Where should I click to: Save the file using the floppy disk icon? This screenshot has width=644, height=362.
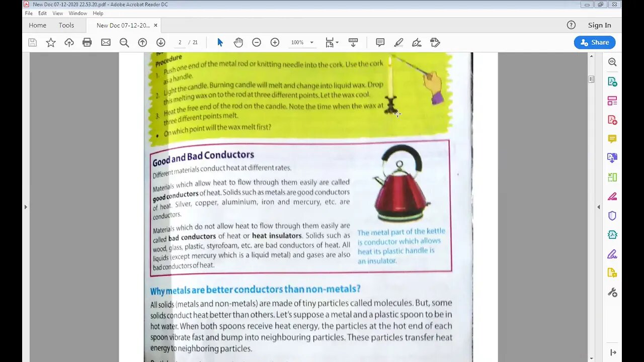pos(33,43)
